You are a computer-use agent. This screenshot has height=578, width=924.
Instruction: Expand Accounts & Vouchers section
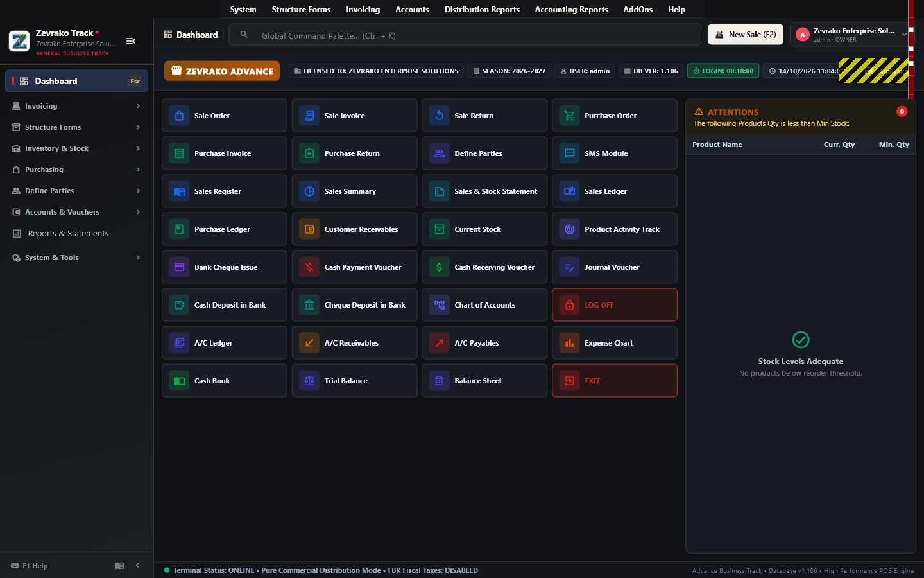pyautogui.click(x=76, y=212)
